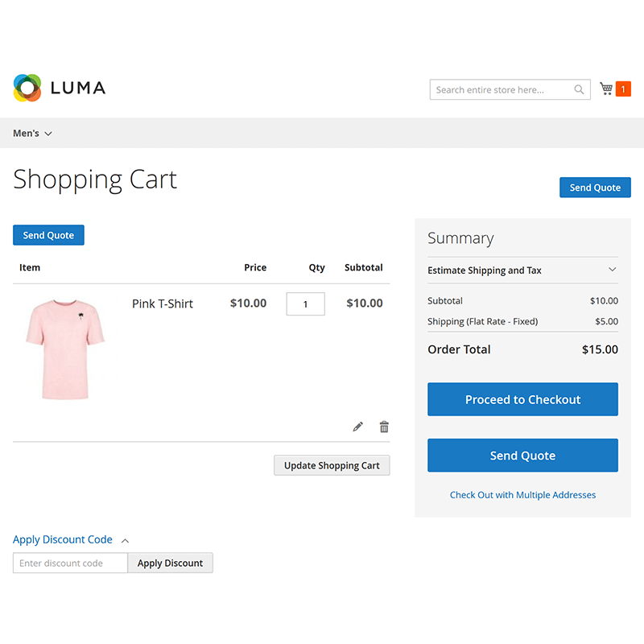Click the Apply Discount button
The height and width of the screenshot is (644, 644).
click(170, 563)
